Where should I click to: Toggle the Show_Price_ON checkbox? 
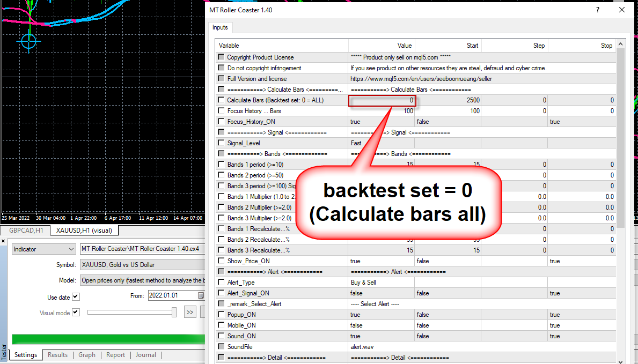tap(221, 261)
